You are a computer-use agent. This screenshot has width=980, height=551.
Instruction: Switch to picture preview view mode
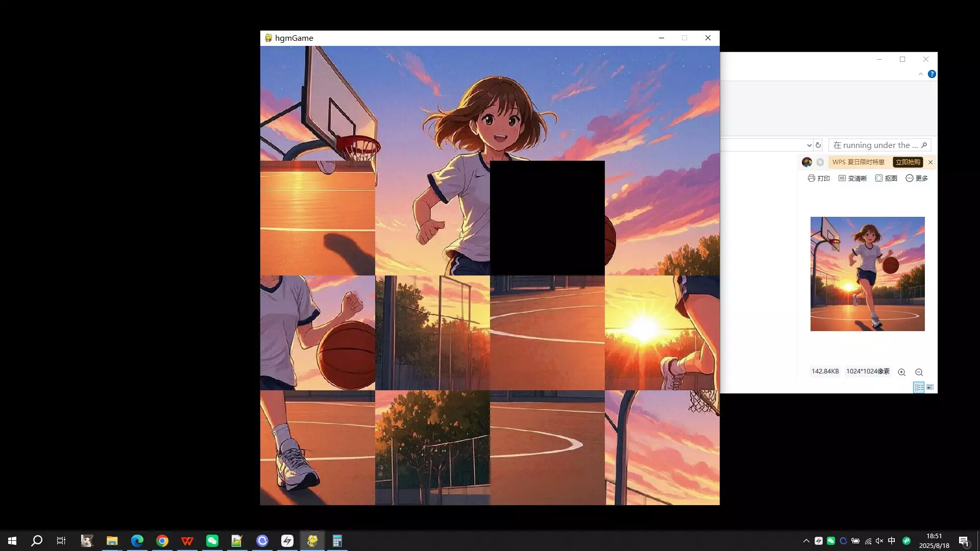click(x=931, y=387)
